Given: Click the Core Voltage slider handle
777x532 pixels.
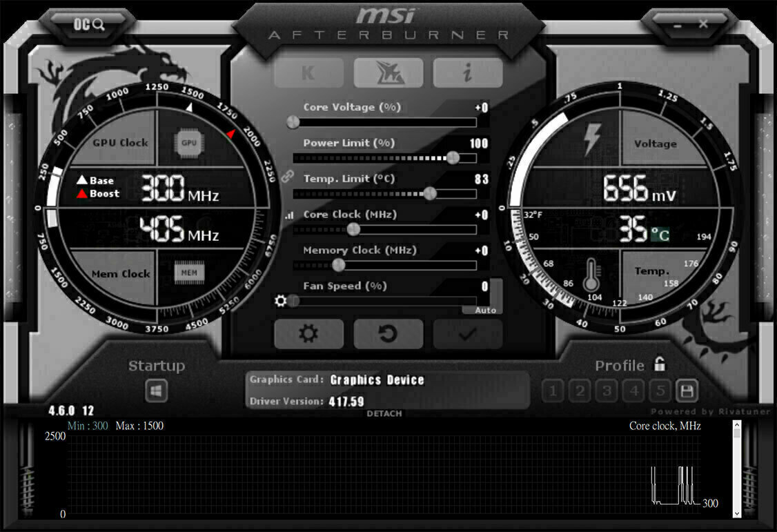Looking at the screenshot, I should pyautogui.click(x=293, y=122).
